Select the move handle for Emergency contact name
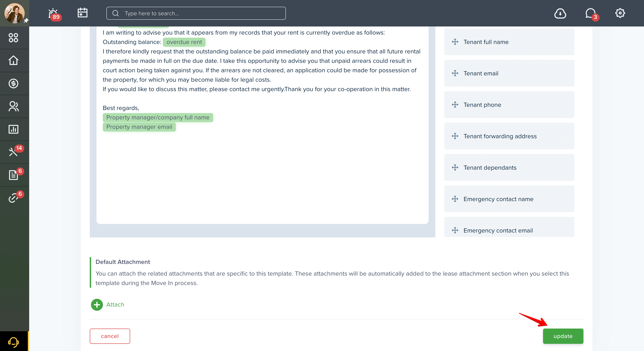This screenshot has width=644, height=351. tap(455, 199)
